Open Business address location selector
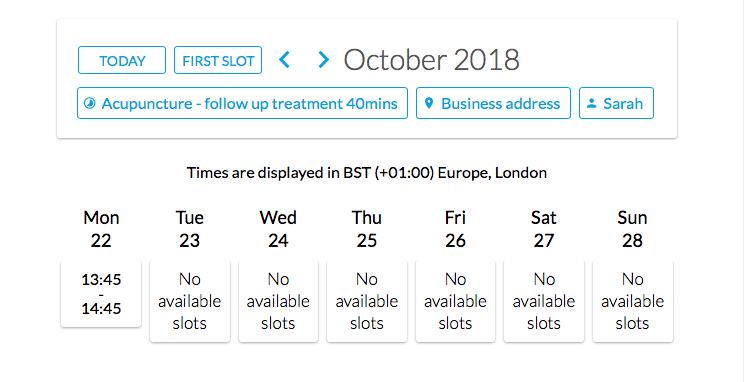 493,103
